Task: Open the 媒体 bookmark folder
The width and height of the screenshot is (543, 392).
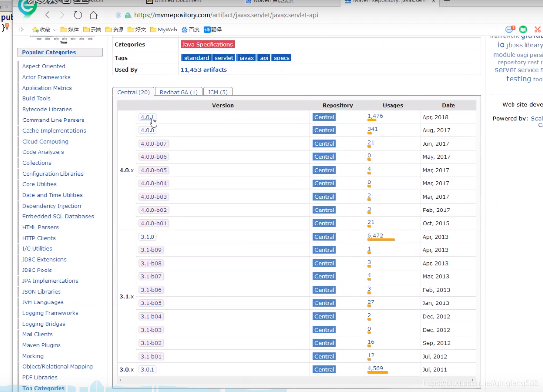Action: 70,30
